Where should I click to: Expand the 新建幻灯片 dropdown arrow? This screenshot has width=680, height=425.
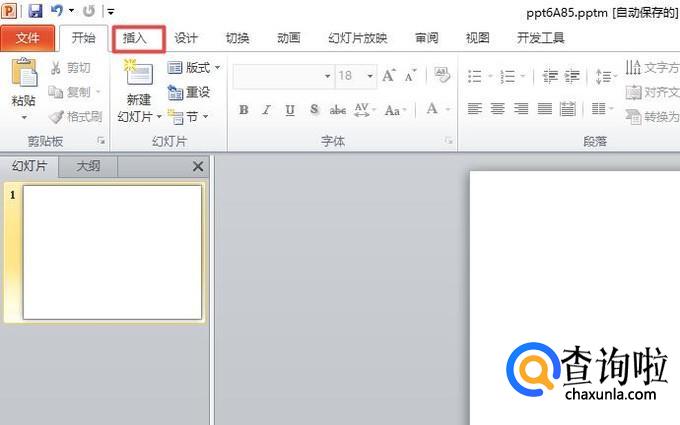coord(159,117)
